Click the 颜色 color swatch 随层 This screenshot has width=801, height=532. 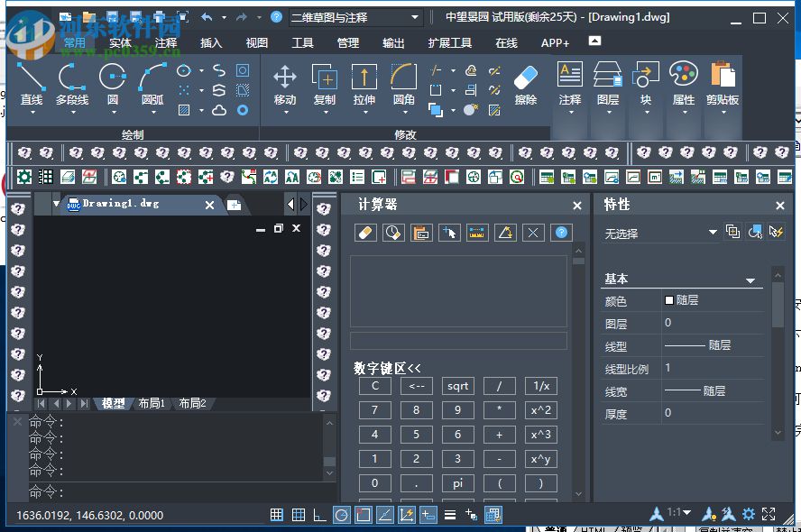(x=669, y=300)
